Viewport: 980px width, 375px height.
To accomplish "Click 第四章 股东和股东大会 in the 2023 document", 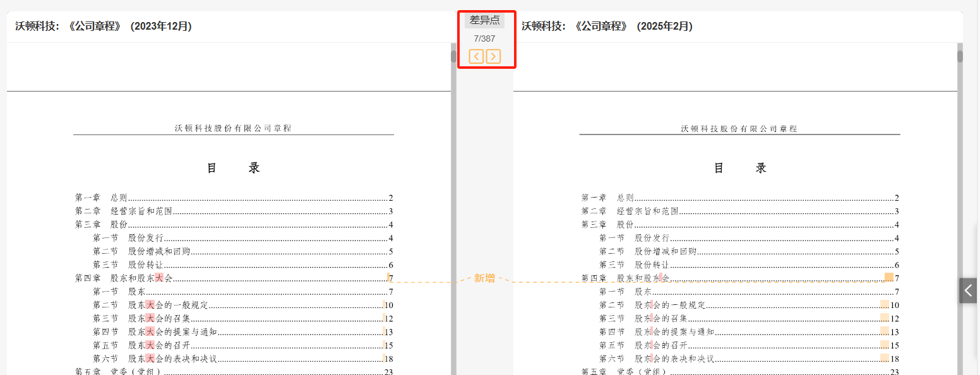I will coord(234,278).
